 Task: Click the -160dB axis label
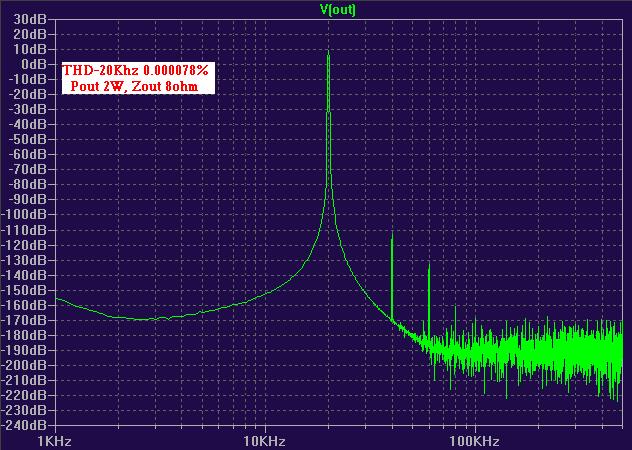[x=24, y=305]
